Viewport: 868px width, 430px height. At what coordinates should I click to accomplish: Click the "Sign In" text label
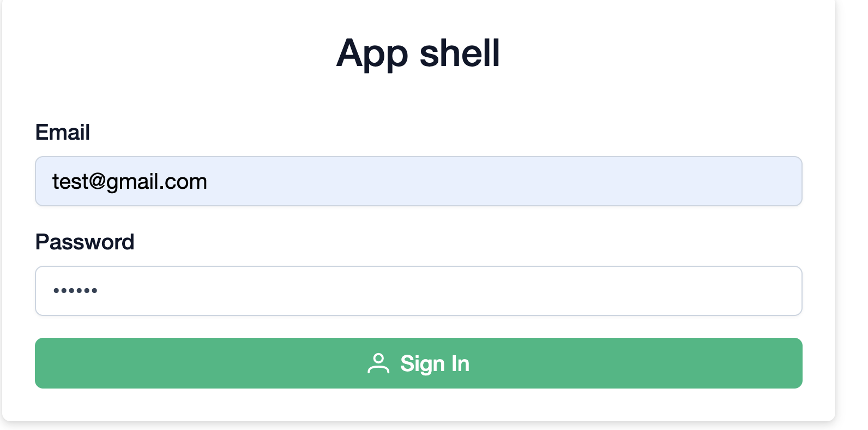tap(435, 363)
